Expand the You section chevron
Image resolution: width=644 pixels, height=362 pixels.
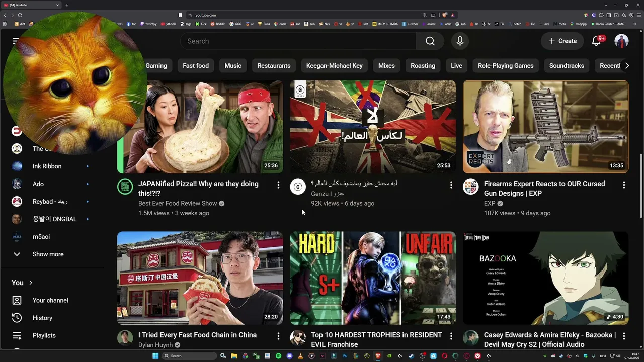[31, 283]
